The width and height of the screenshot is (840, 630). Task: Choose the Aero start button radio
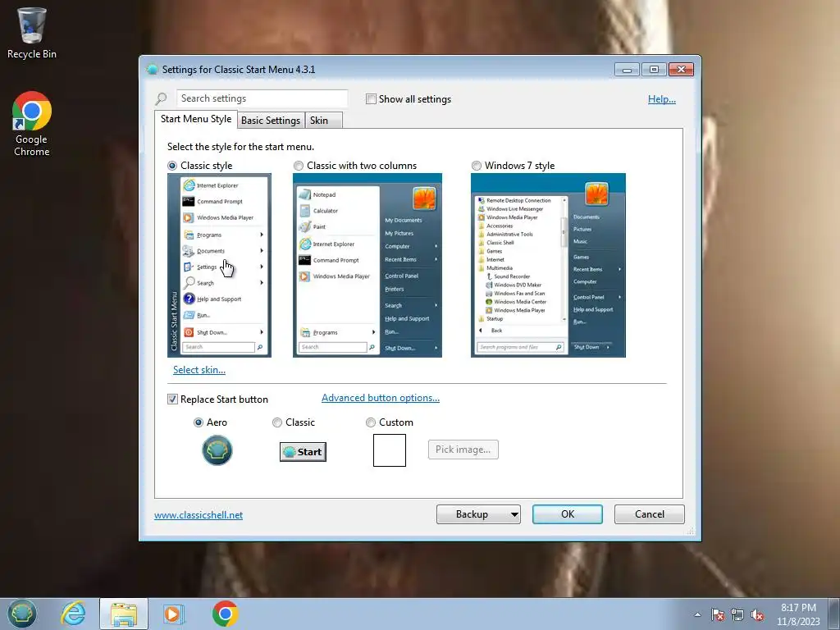tap(199, 422)
